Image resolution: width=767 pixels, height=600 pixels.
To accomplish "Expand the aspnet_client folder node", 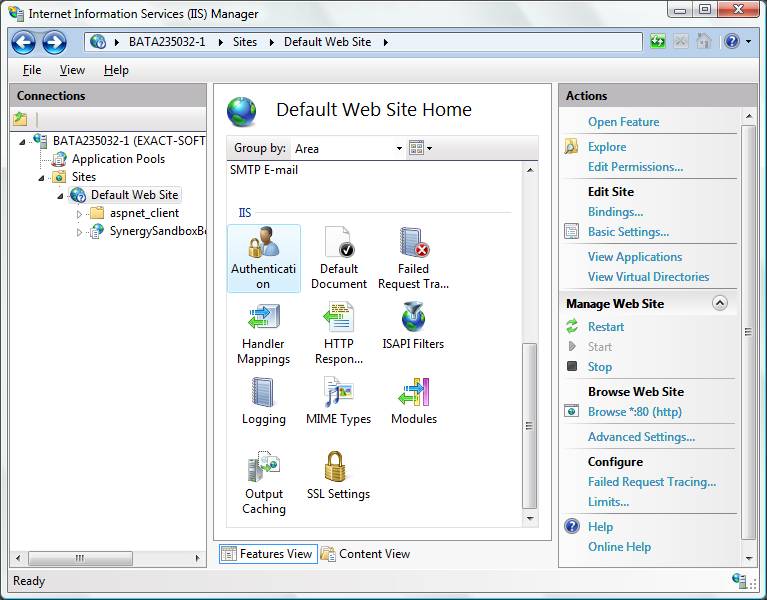I will pyautogui.click(x=80, y=213).
